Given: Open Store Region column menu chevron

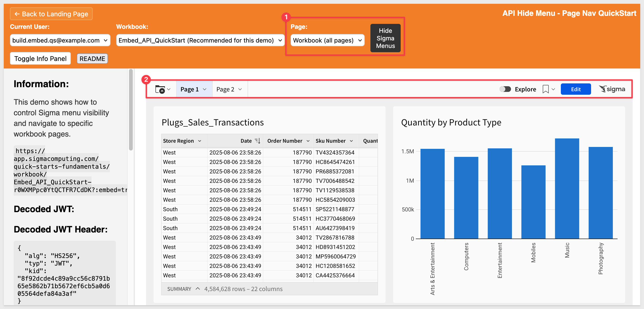Looking at the screenshot, I should pyautogui.click(x=199, y=141).
